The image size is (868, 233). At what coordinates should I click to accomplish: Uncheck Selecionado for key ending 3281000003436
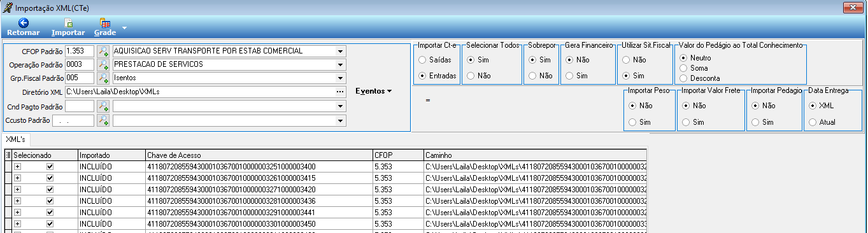[x=50, y=201]
